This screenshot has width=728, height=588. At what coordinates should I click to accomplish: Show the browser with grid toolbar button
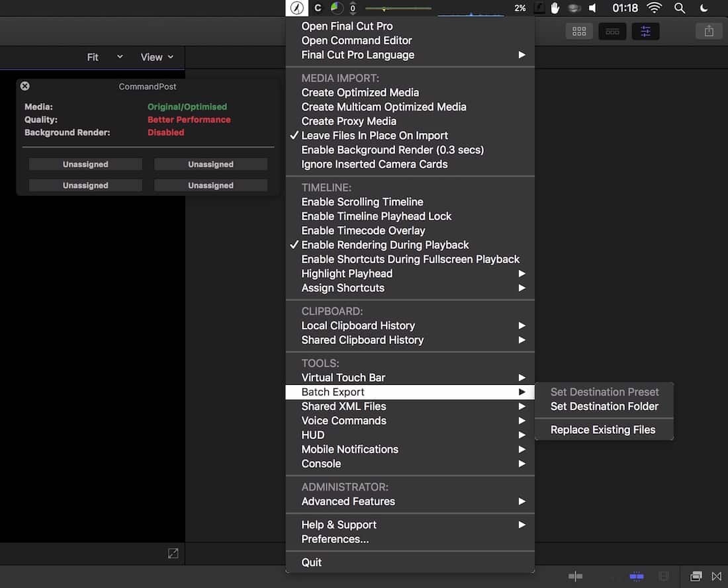[579, 32]
